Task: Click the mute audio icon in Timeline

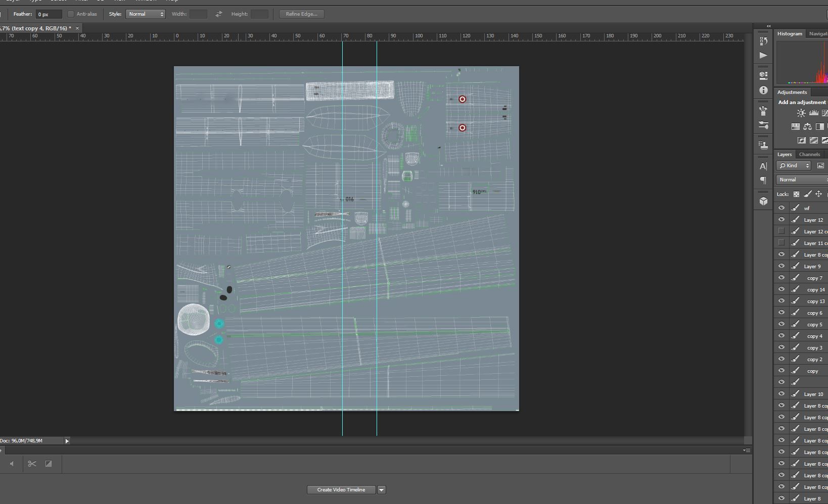Action: pos(12,464)
